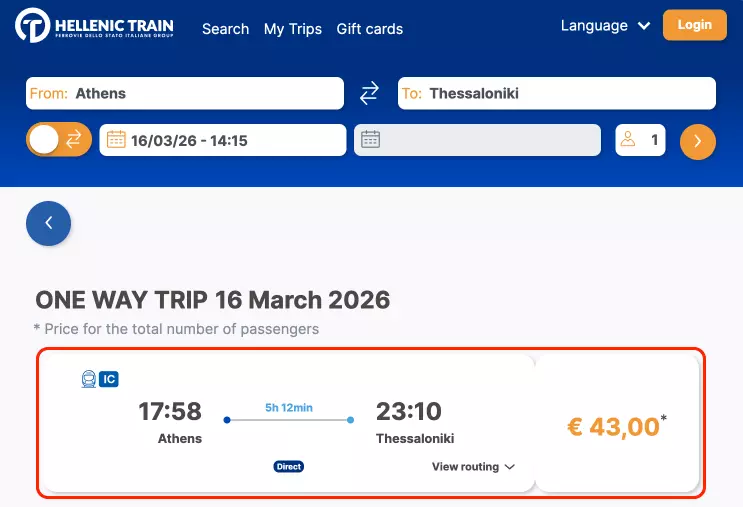Swap origin and destination stations

(370, 93)
